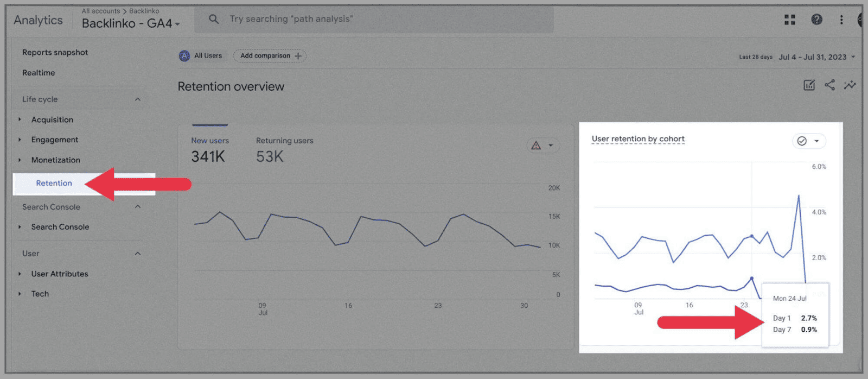Click the Share this report icon
Image resolution: width=868 pixels, height=379 pixels.
pyautogui.click(x=829, y=85)
